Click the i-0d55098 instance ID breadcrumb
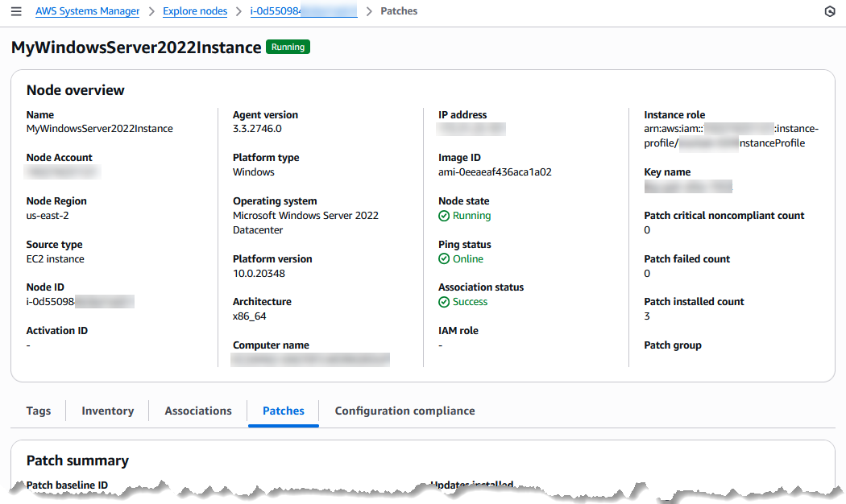 click(x=304, y=10)
